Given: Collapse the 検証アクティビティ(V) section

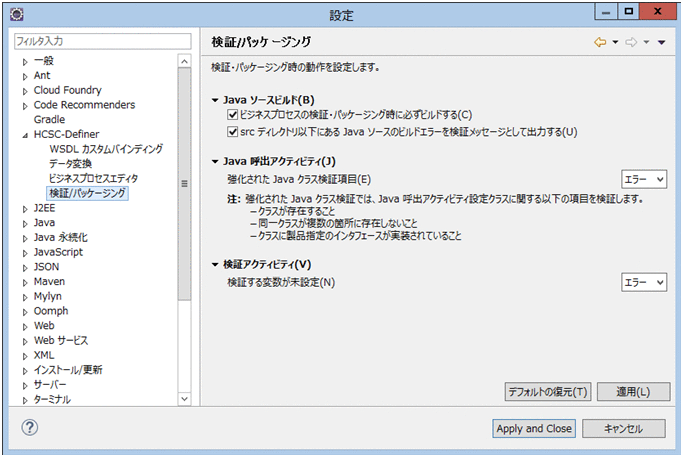Looking at the screenshot, I should click(215, 264).
